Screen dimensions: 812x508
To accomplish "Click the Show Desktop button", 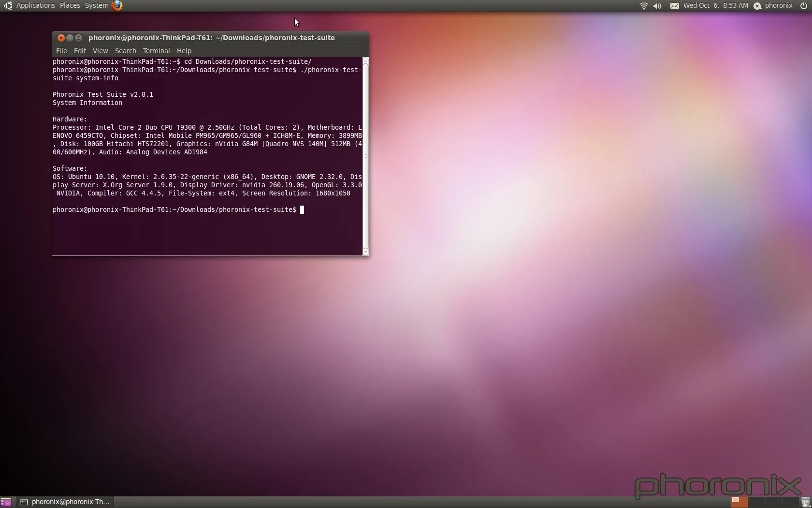I will [x=6, y=502].
